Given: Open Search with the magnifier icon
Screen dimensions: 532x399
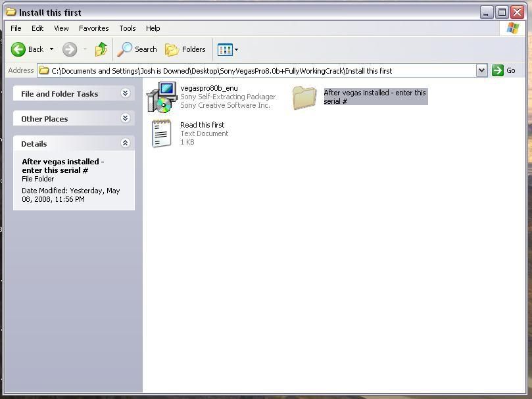Looking at the screenshot, I should 124,49.
